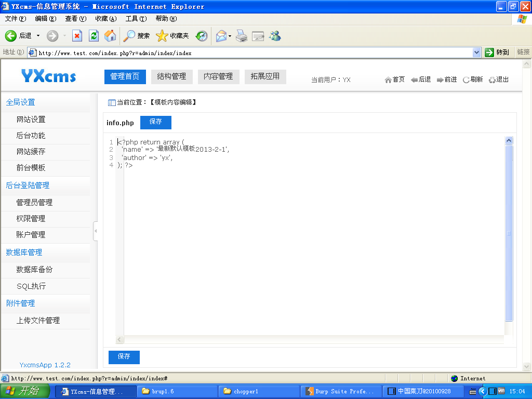The image size is (532, 399).
Task: Open the Messenger people icon
Action: 275,36
